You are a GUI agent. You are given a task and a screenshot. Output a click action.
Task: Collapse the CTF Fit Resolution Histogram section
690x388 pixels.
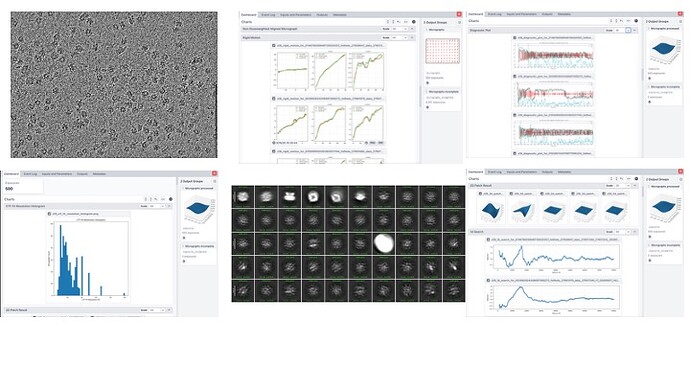[x=169, y=206]
